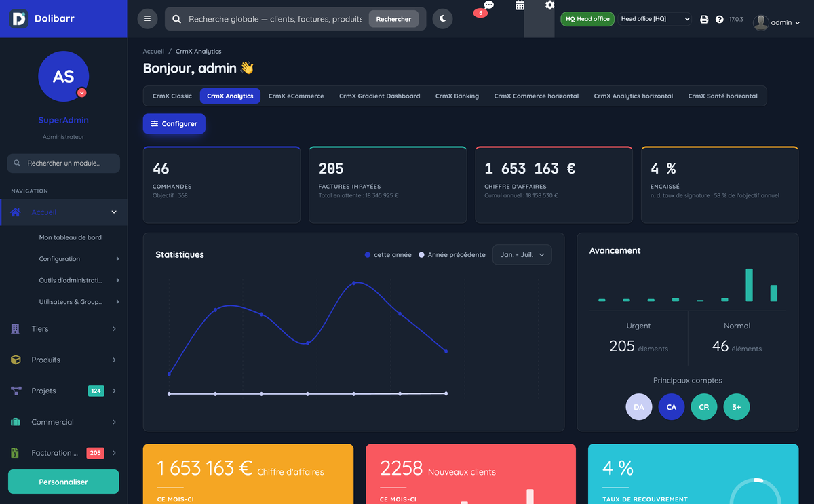This screenshot has width=814, height=504.
Task: Switch to the CrmX Banking tab
Action: click(x=457, y=96)
